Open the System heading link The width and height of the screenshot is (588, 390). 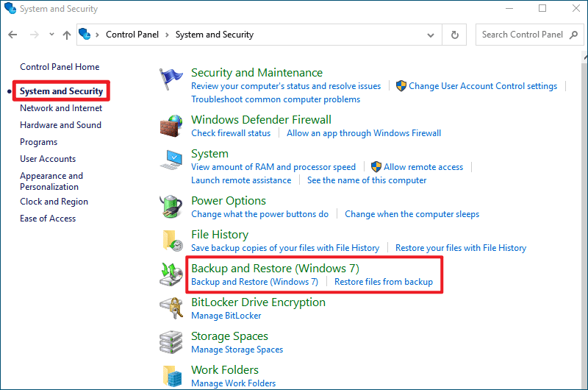pos(209,154)
